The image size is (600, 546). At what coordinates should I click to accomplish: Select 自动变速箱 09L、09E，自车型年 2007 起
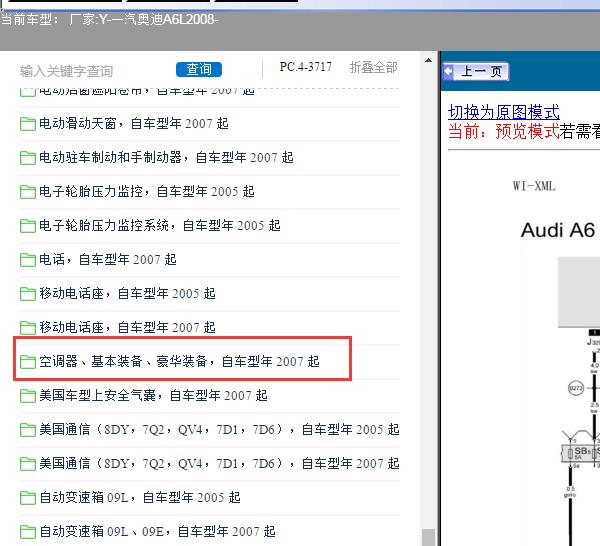point(157,531)
